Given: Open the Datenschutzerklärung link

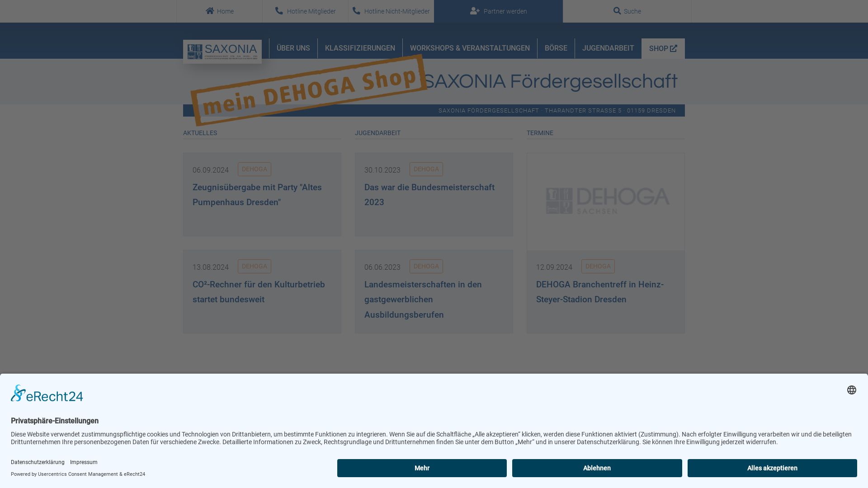Looking at the screenshot, I should 38,462.
